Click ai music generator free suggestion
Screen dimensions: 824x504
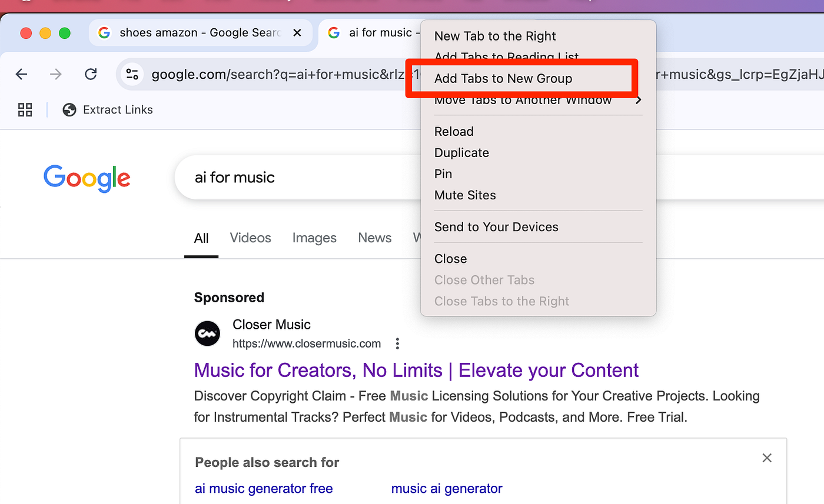tap(264, 489)
